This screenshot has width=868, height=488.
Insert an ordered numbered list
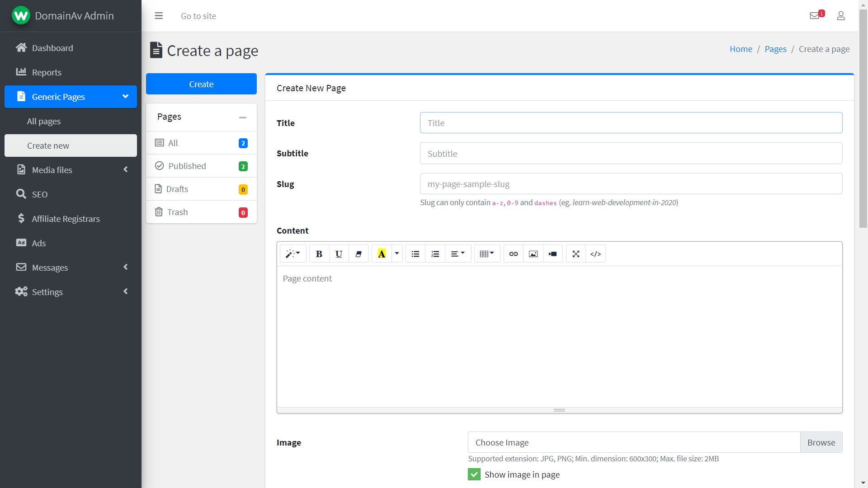pyautogui.click(x=435, y=254)
